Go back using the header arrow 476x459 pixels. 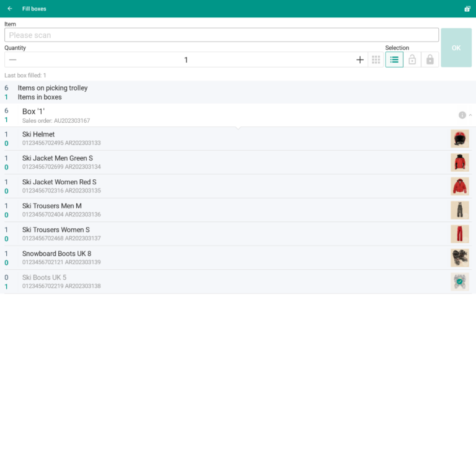pyautogui.click(x=10, y=9)
